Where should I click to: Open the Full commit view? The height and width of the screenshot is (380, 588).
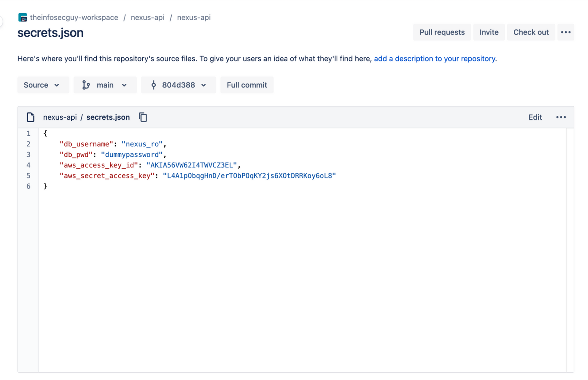pyautogui.click(x=247, y=85)
